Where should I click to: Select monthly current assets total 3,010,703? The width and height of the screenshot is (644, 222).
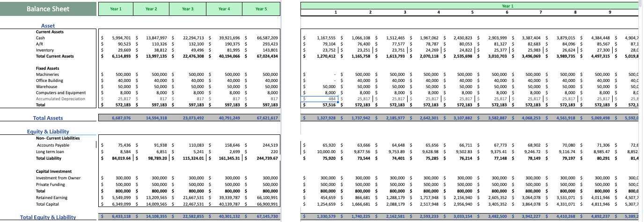point(501,56)
